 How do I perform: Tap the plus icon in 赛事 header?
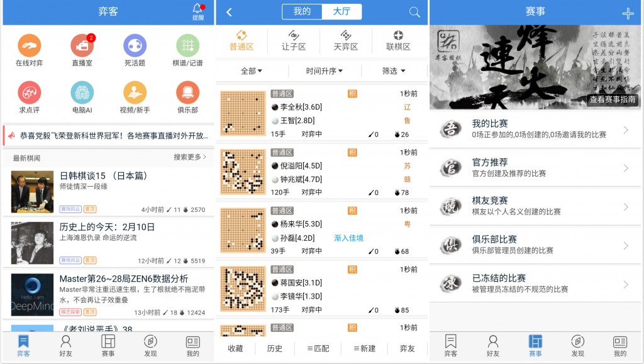[x=628, y=14]
